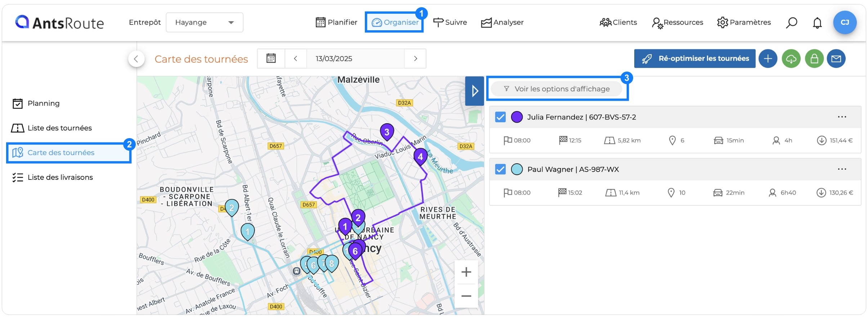Click Voir les options d'affichage
Image resolution: width=868 pixels, height=319 pixels.
(556, 89)
